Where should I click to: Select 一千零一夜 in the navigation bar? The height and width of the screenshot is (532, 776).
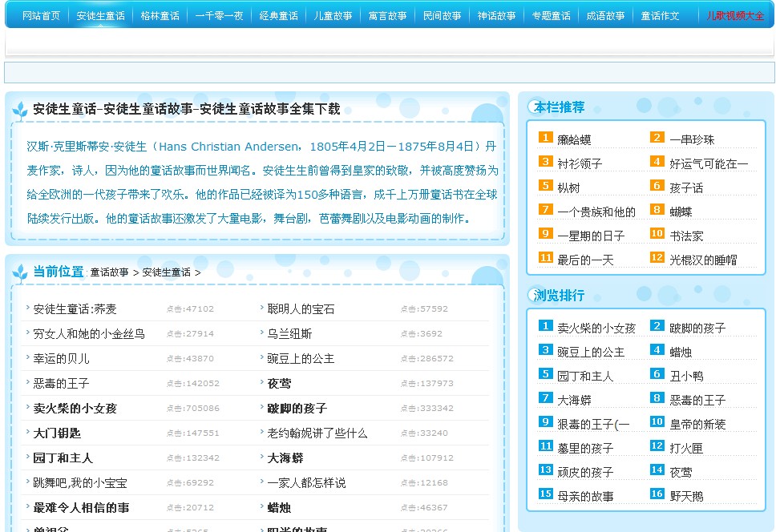(219, 16)
